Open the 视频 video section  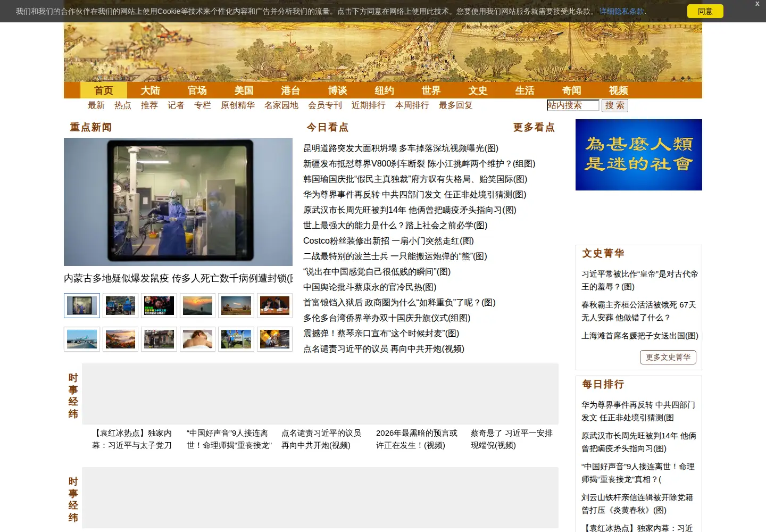tap(619, 90)
